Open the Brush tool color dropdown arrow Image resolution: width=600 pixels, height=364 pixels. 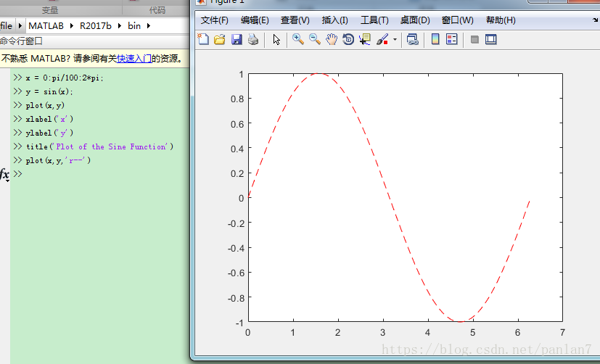click(x=395, y=40)
